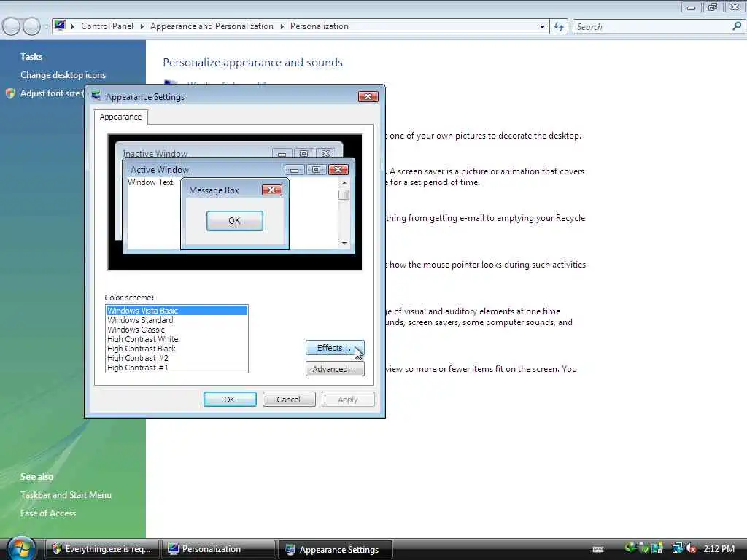
Task: Click the preview scrollbar thumb
Action: point(344,195)
